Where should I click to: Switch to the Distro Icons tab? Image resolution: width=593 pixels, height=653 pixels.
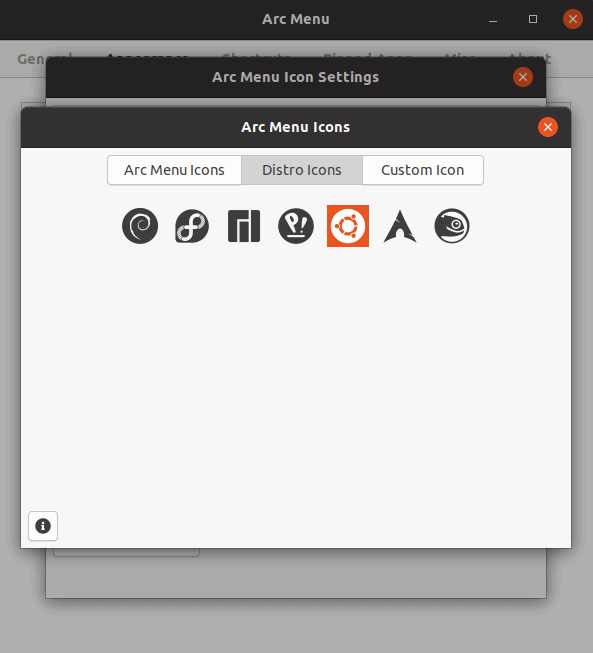pyautogui.click(x=302, y=170)
